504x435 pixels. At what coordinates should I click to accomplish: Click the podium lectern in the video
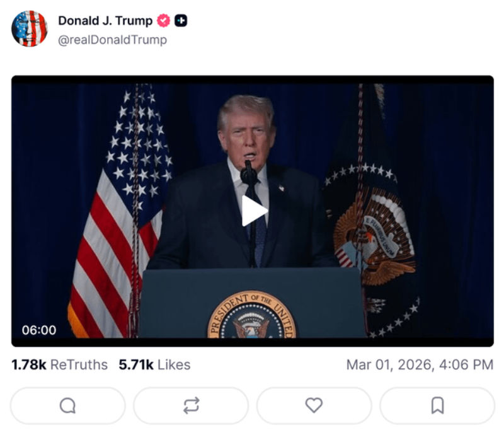(x=253, y=303)
